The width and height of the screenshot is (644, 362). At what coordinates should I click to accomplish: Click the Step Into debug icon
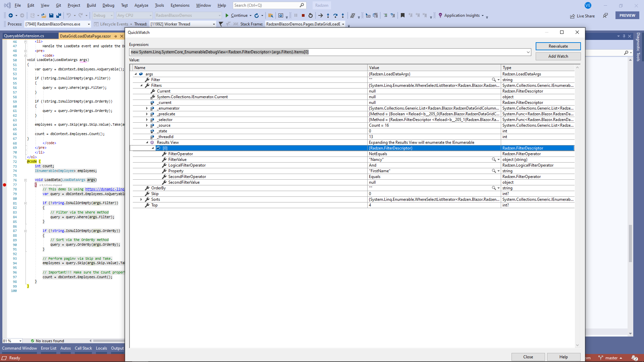tap(328, 15)
